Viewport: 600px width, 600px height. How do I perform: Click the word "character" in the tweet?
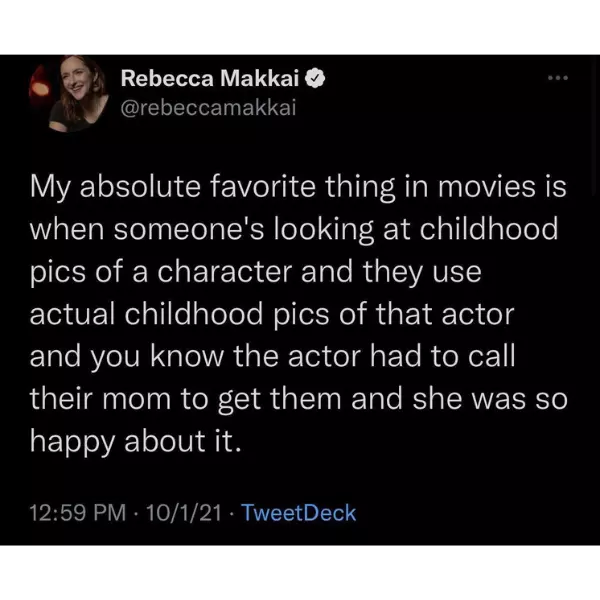pyautogui.click(x=221, y=272)
